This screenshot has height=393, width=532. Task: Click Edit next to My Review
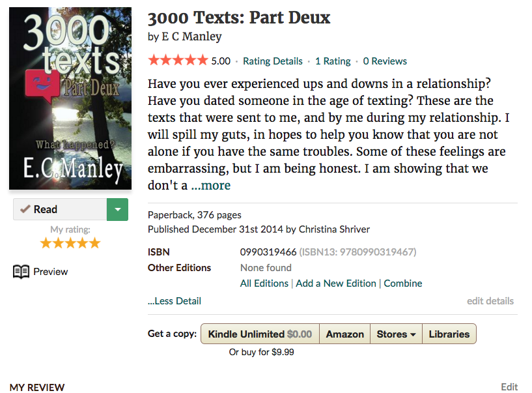[509, 387]
